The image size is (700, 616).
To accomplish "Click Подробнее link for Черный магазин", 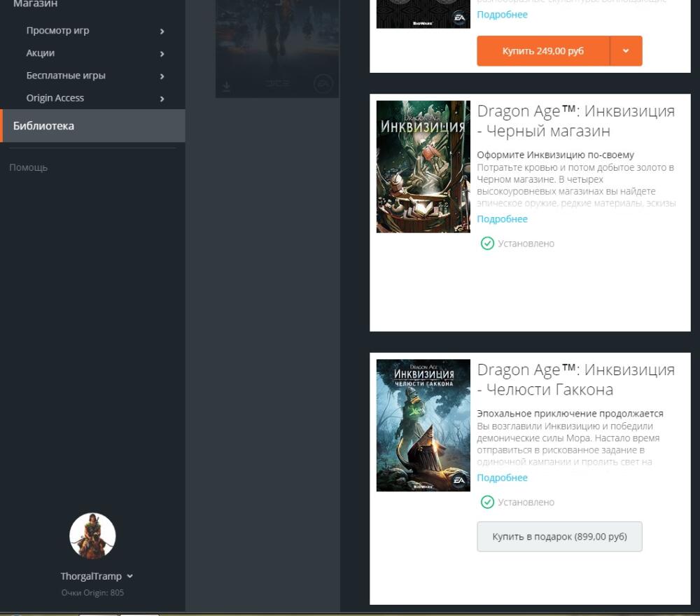I will (x=502, y=219).
